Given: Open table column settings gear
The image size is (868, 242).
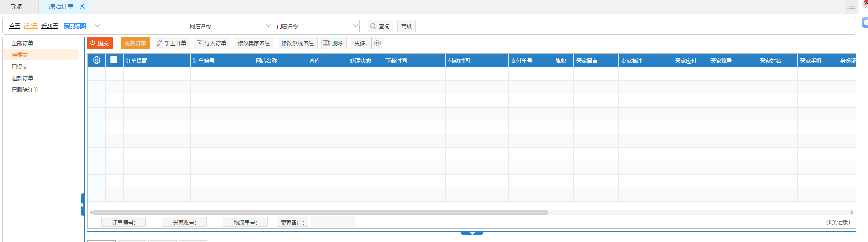Looking at the screenshot, I should click(97, 60).
